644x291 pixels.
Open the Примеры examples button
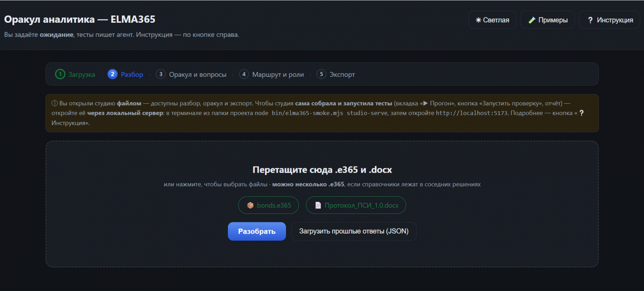click(x=547, y=20)
